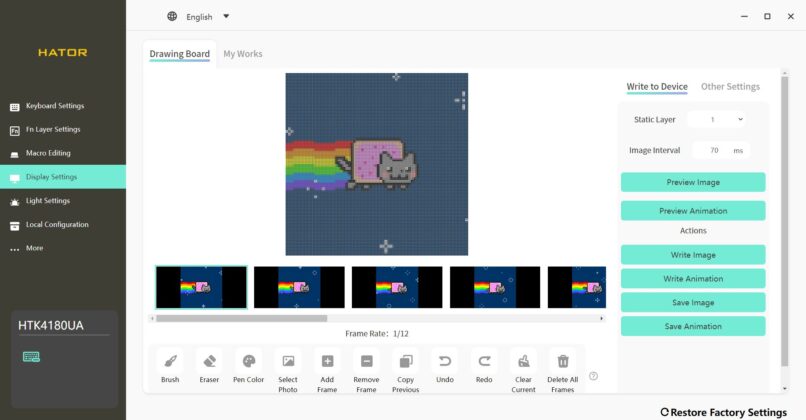Click the right panel vertical scrollbar
This screenshot has height=420, width=806.
(x=784, y=221)
